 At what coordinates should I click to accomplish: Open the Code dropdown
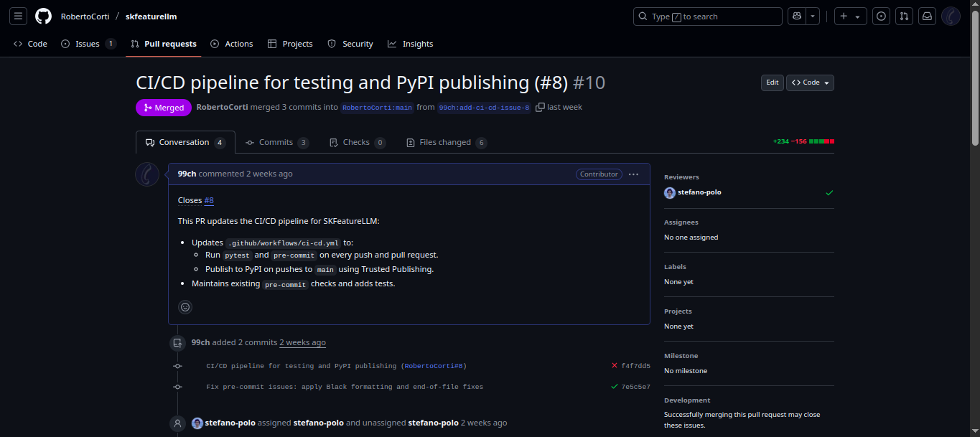(x=809, y=83)
